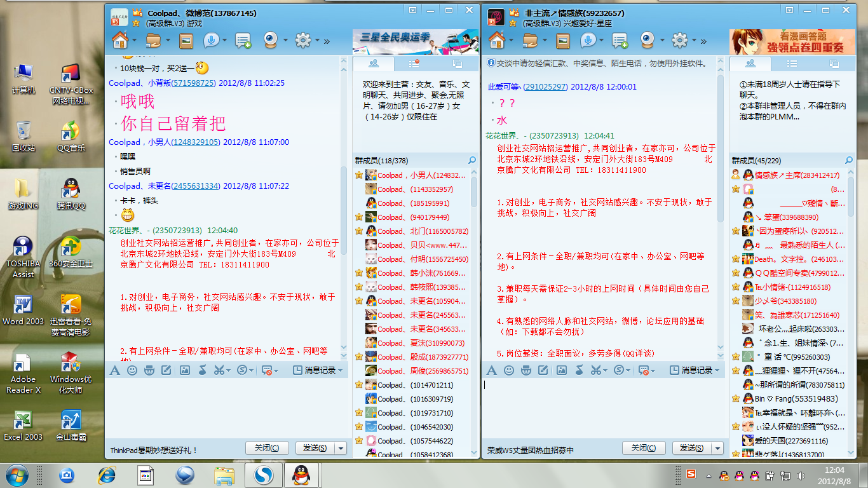The image size is (868, 488).
Task: Click the send image icon in Coolpad window
Action: (185, 370)
